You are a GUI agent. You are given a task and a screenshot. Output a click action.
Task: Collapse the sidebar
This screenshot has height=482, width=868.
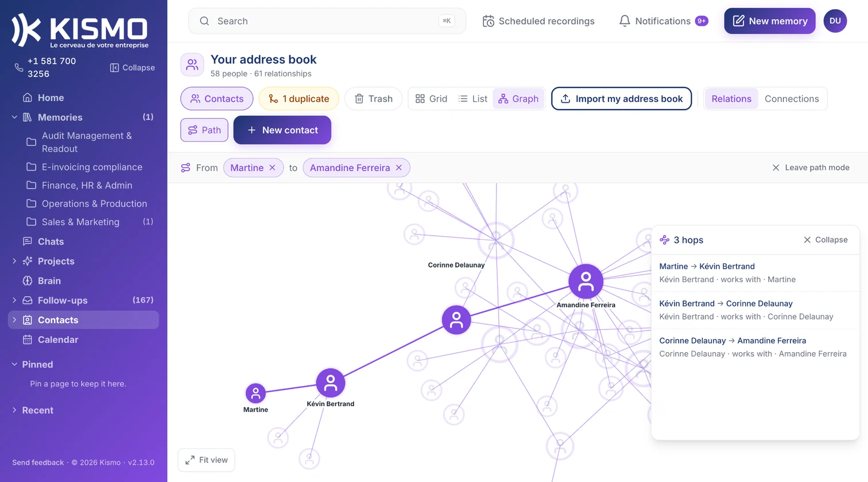(133, 68)
